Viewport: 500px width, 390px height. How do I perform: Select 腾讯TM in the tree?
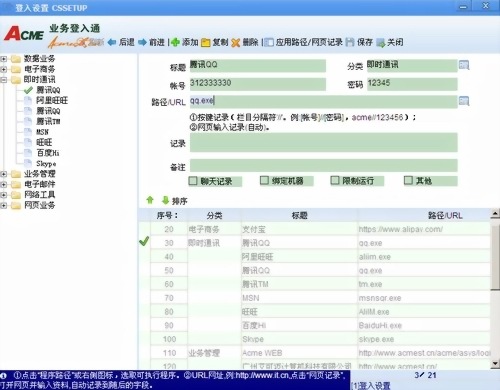(x=48, y=121)
